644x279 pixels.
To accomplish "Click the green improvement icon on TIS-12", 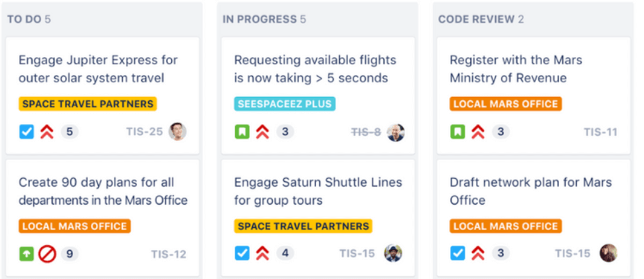I will coord(26,254).
